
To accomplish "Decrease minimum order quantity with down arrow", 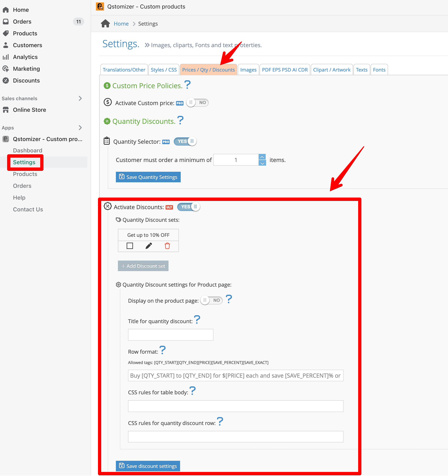I will click(x=262, y=163).
